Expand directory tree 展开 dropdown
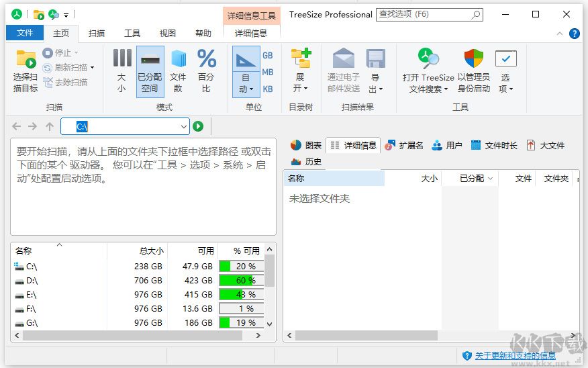Screen dimensions: 588x368 (300, 71)
